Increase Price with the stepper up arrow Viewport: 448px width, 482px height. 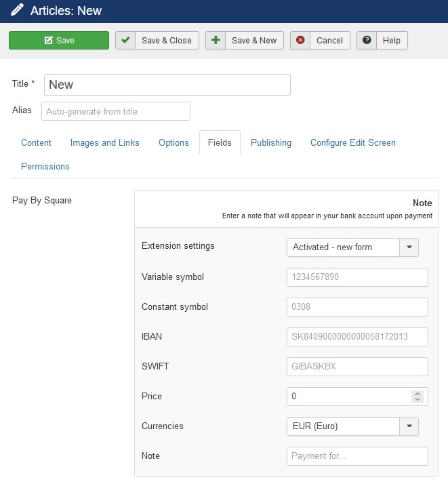click(418, 394)
